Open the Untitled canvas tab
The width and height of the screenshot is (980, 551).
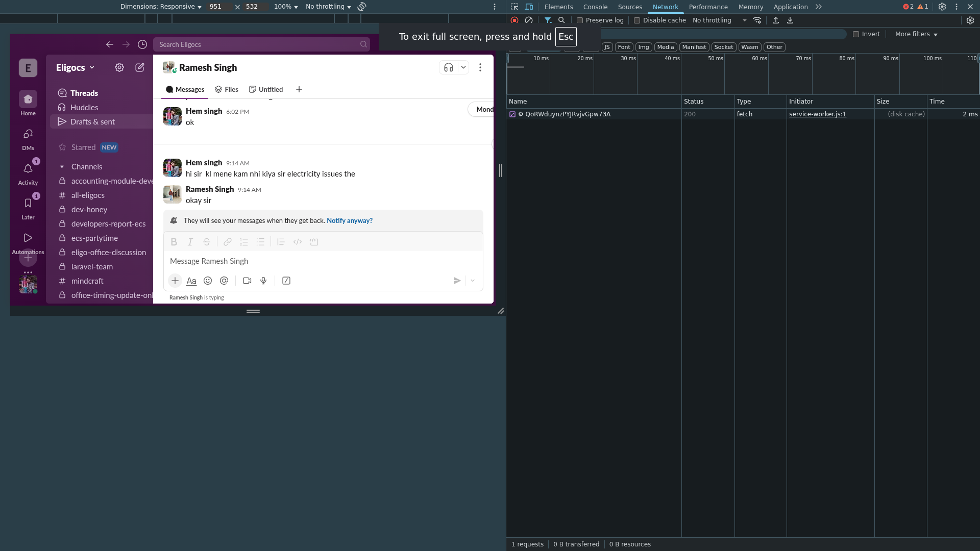click(x=266, y=89)
